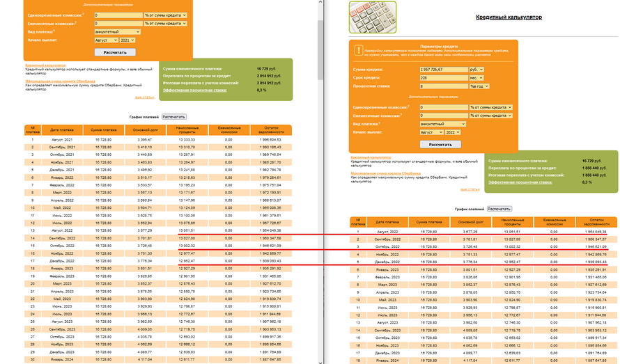Open the %в год rate dropdown

[x=479, y=86]
